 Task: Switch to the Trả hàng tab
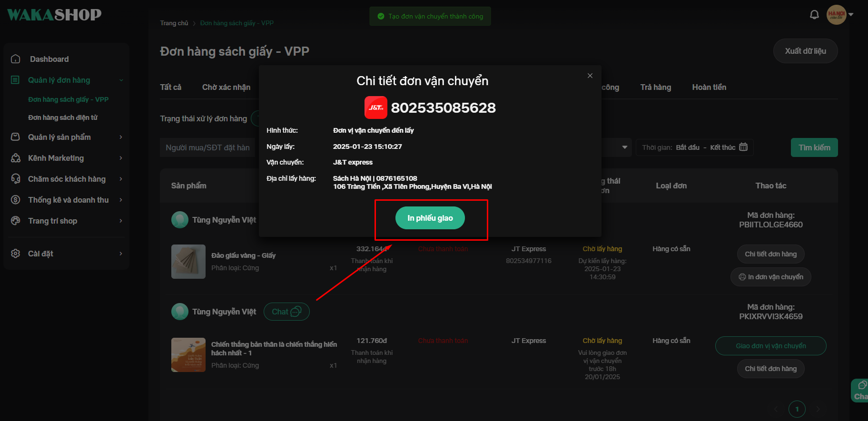pyautogui.click(x=655, y=87)
